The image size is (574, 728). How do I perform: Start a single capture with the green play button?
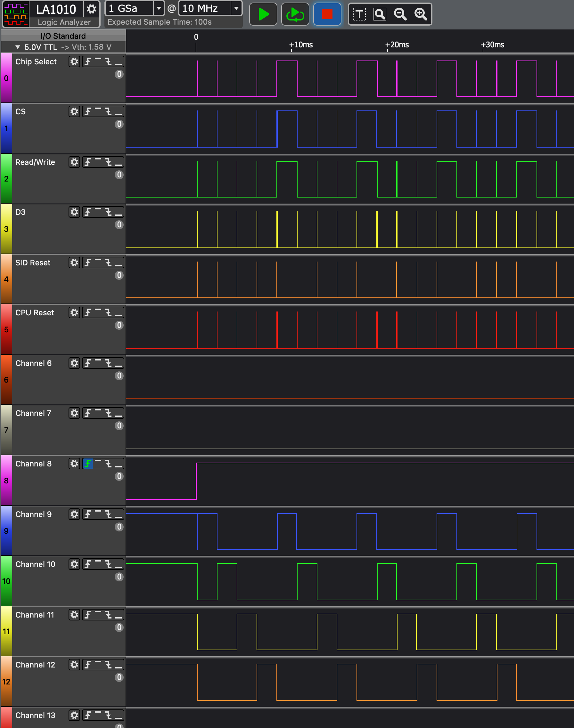tap(263, 14)
